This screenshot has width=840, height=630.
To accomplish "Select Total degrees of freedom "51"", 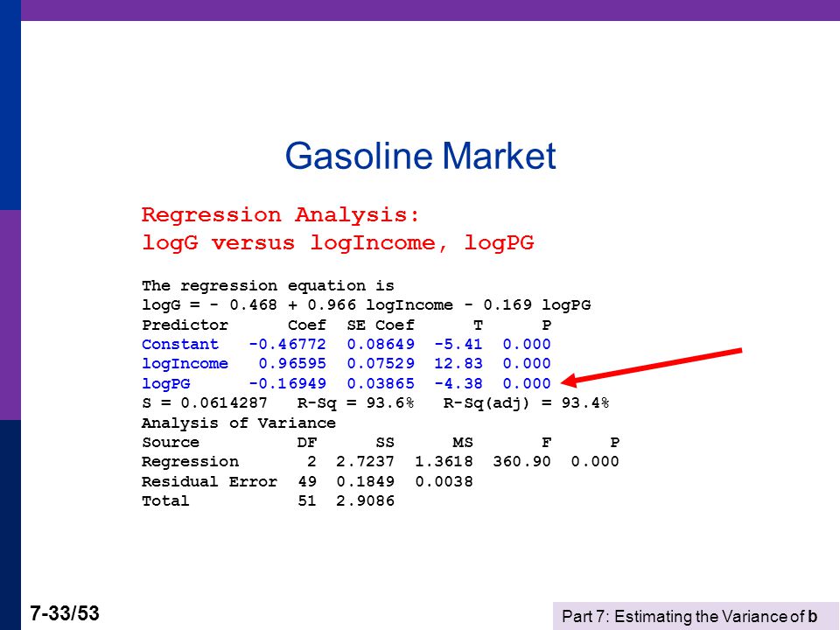I will pyautogui.click(x=307, y=500).
